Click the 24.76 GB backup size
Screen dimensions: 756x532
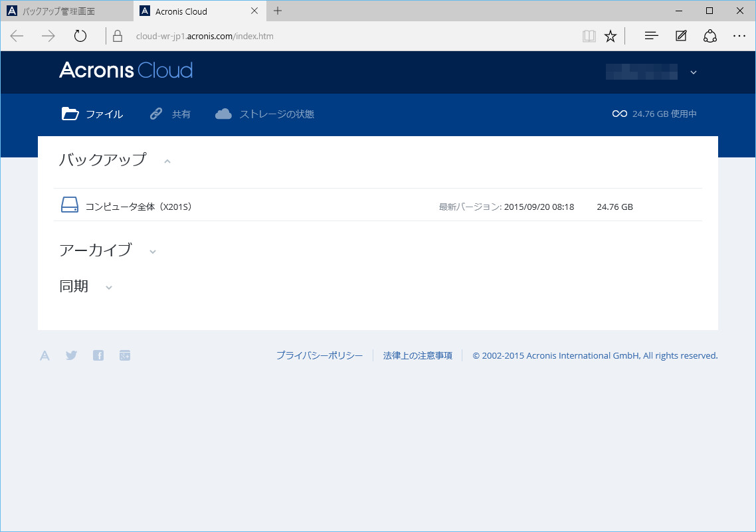(x=614, y=207)
